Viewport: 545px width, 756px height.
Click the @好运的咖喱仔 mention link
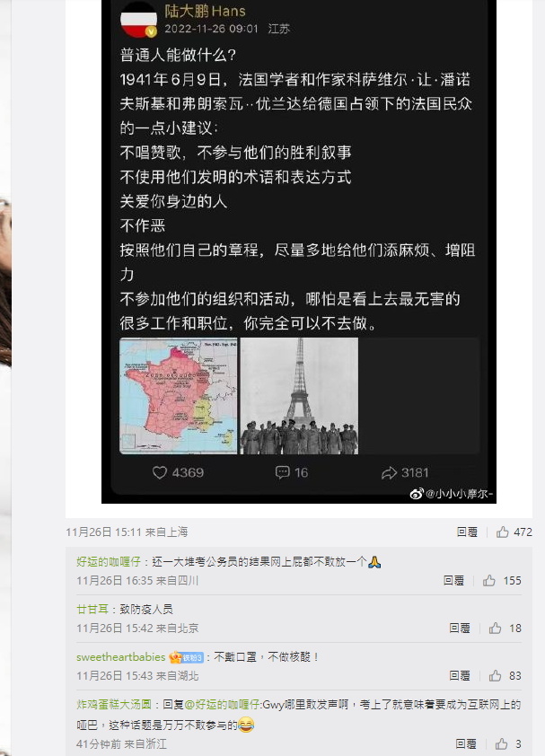point(223,705)
